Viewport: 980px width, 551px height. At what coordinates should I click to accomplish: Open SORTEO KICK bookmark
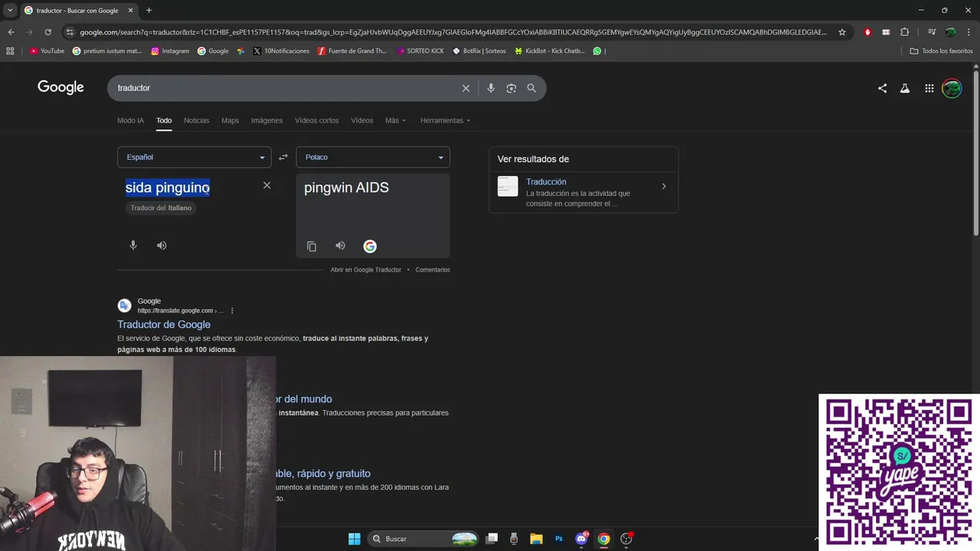pos(420,51)
